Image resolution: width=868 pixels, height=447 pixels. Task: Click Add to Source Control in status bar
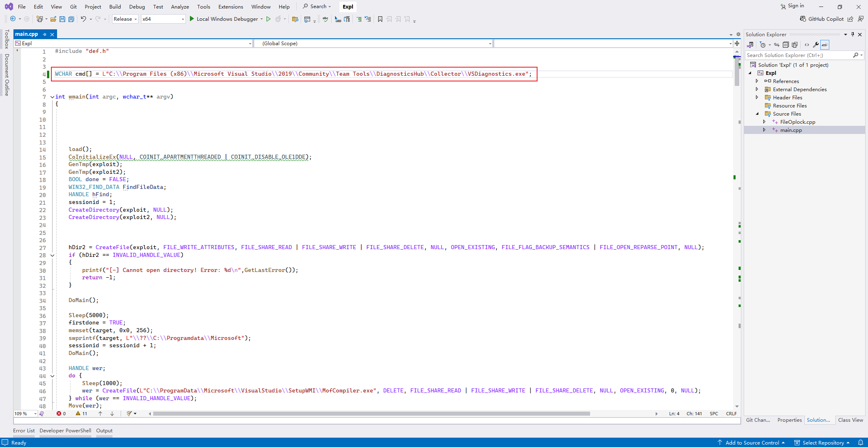tap(752, 443)
